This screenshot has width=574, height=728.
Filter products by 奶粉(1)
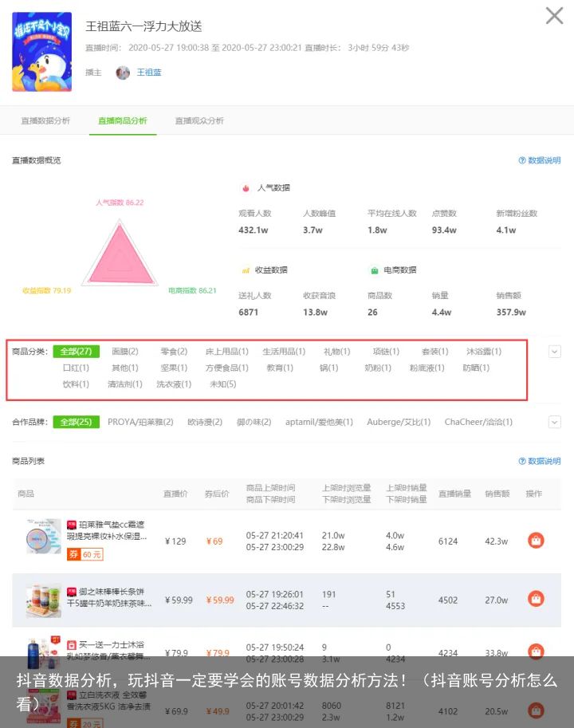click(378, 368)
